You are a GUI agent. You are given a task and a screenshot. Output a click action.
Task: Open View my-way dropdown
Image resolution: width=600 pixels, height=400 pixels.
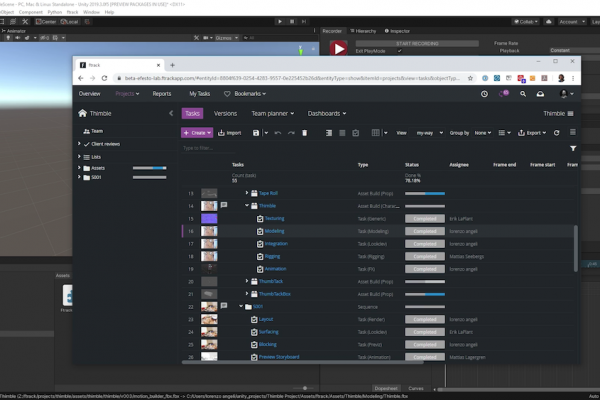tap(429, 133)
